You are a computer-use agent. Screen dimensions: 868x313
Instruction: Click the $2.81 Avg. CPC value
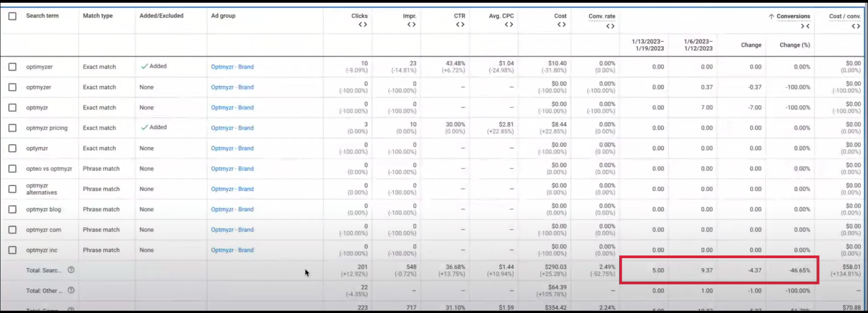pos(506,125)
